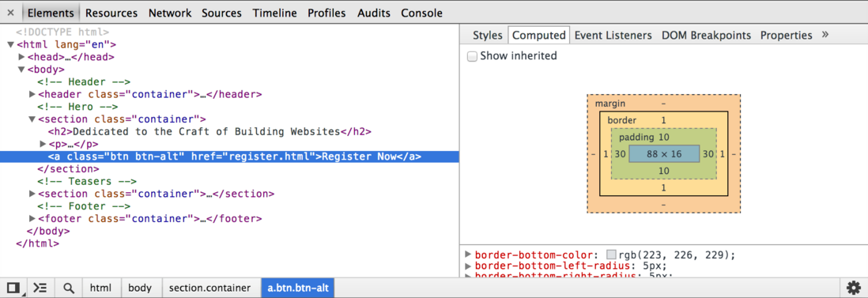
Task: Expand the header class container node
Action: [32, 94]
